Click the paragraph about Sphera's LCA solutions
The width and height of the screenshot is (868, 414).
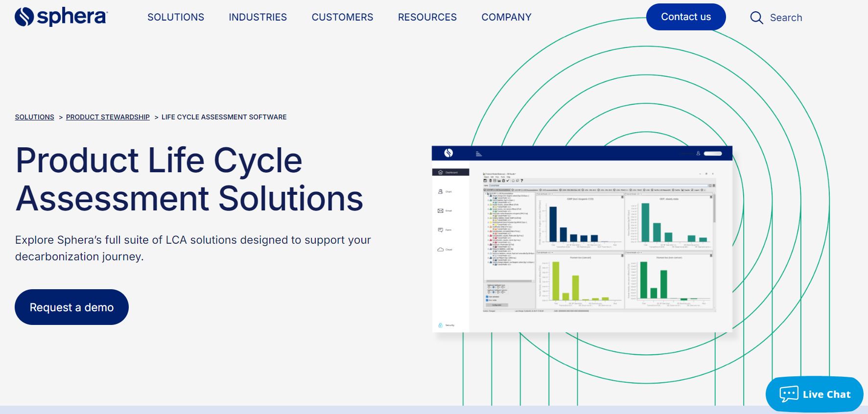click(193, 248)
